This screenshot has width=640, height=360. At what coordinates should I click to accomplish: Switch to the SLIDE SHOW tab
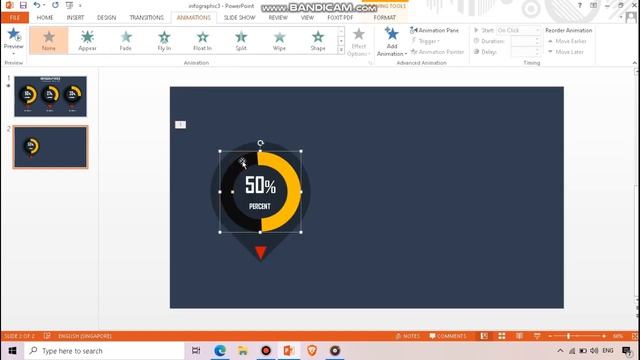240,18
